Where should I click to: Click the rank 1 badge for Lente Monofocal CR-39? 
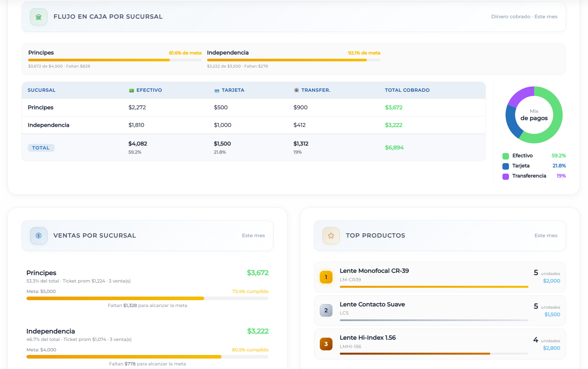[326, 277]
